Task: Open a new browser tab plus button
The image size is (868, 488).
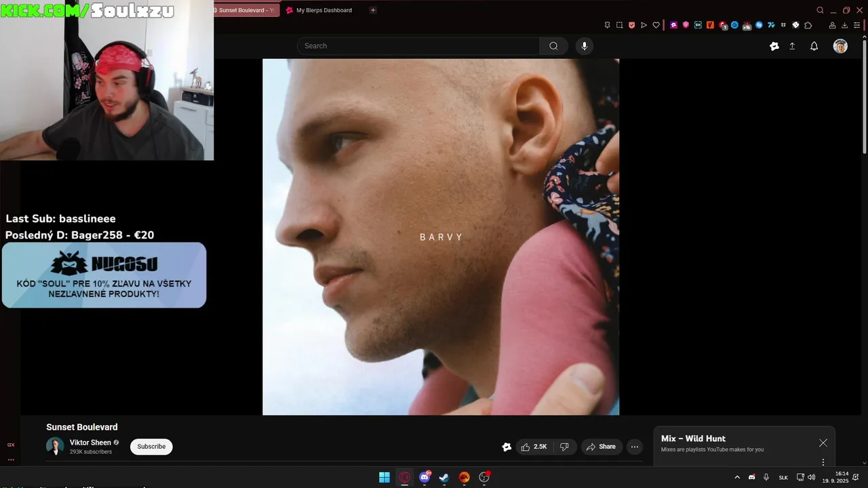Action: 373,10
